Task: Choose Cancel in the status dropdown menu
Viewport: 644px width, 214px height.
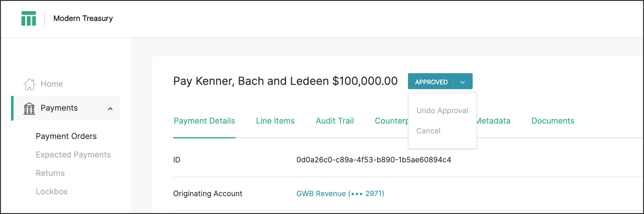Action: 428,131
